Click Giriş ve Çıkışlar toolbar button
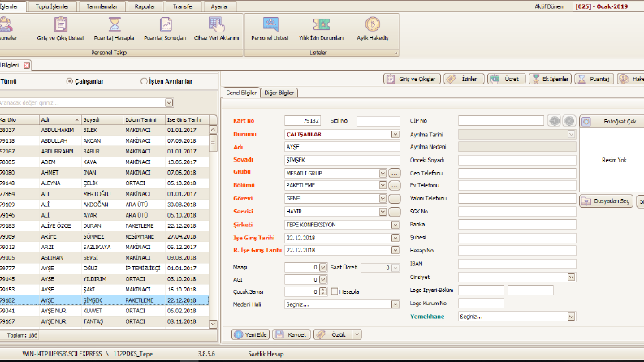Screen dimensions: 644x362 (x=413, y=79)
